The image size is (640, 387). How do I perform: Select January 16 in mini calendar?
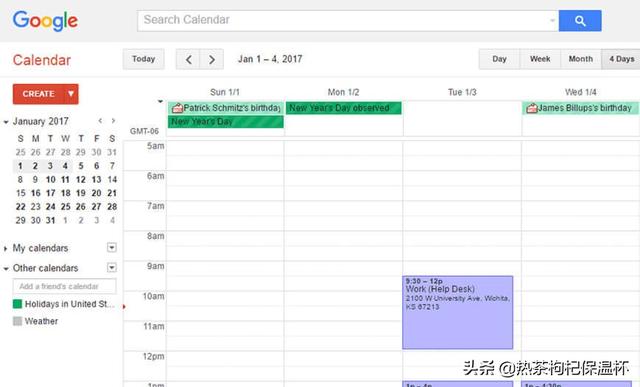(36, 193)
